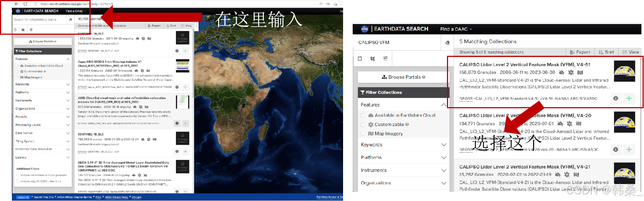This screenshot has width=644, height=201.
Task: Show info for AIRS-CloudSat cloud mask collection
Action: (x=177, y=123)
